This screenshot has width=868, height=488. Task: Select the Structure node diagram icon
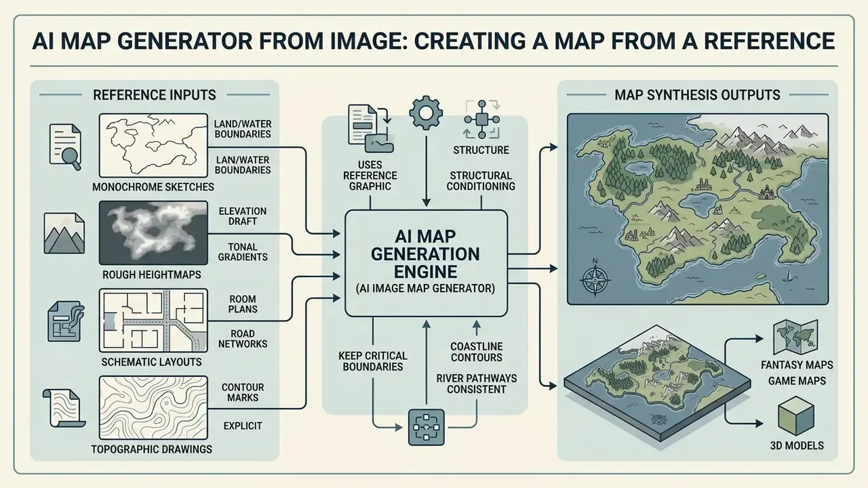pyautogui.click(x=482, y=119)
